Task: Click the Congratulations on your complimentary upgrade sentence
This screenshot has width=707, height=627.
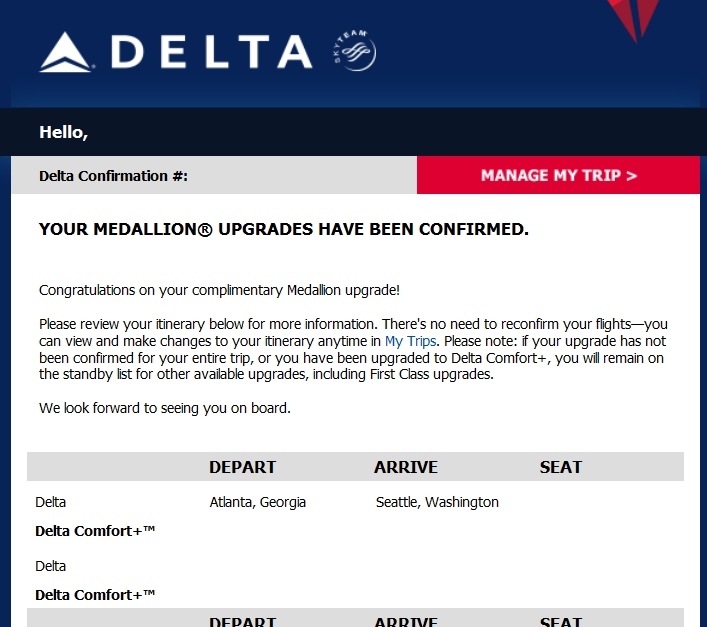Action: pyautogui.click(x=219, y=290)
